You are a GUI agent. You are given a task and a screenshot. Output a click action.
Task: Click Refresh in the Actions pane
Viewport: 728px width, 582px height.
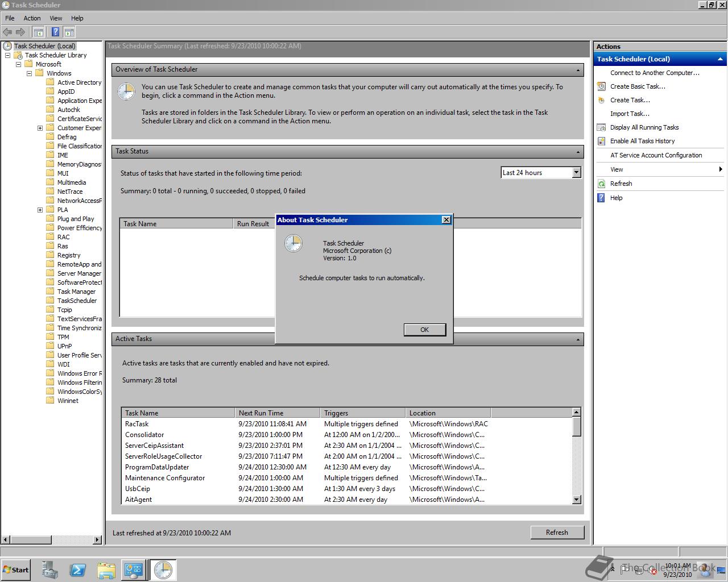(621, 184)
